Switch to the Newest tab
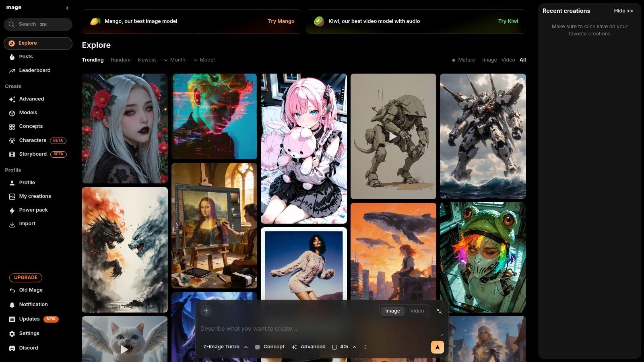This screenshot has width=644, height=362. click(147, 60)
